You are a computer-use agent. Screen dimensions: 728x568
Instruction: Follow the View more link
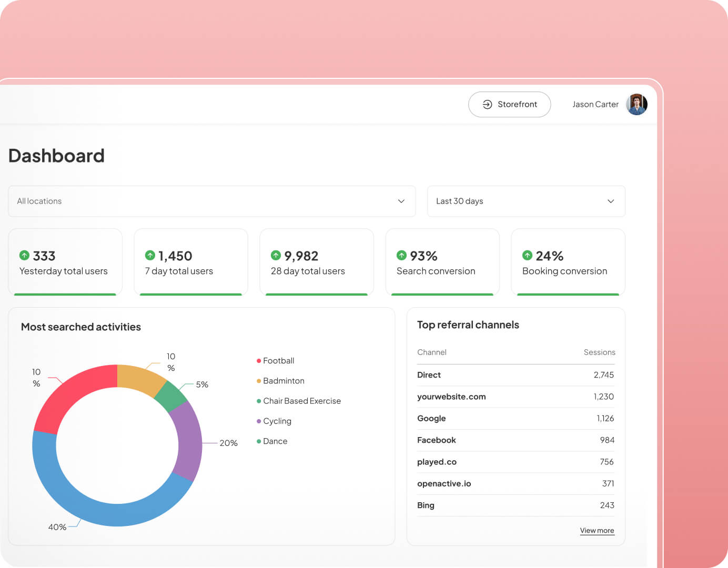(x=596, y=531)
